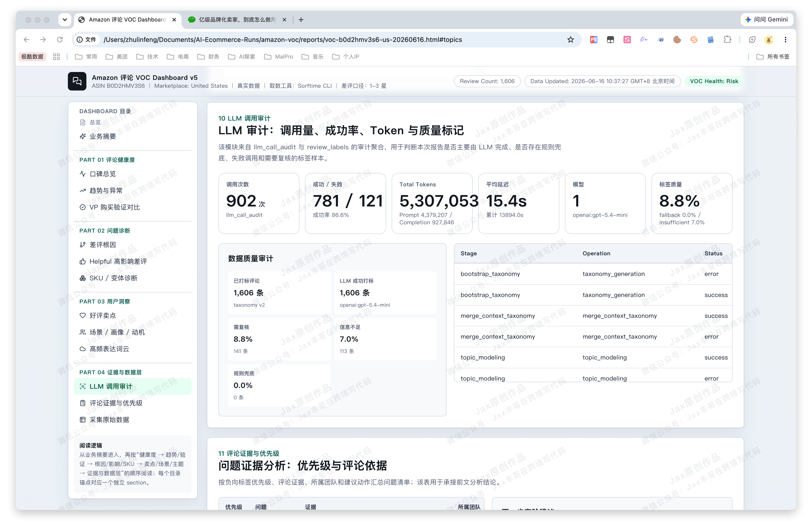Expand the tab search dropdown arrow
The width and height of the screenshot is (812, 531).
[64, 20]
